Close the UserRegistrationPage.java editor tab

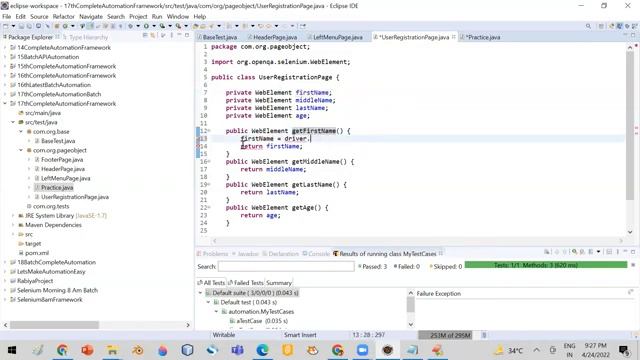(453, 37)
